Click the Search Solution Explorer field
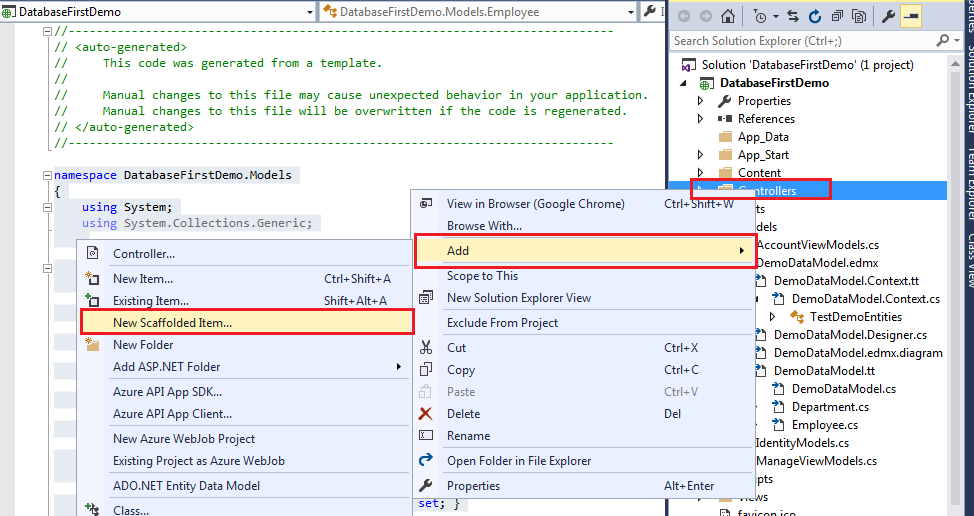The height and width of the screenshot is (516, 974). pyautogui.click(x=801, y=41)
